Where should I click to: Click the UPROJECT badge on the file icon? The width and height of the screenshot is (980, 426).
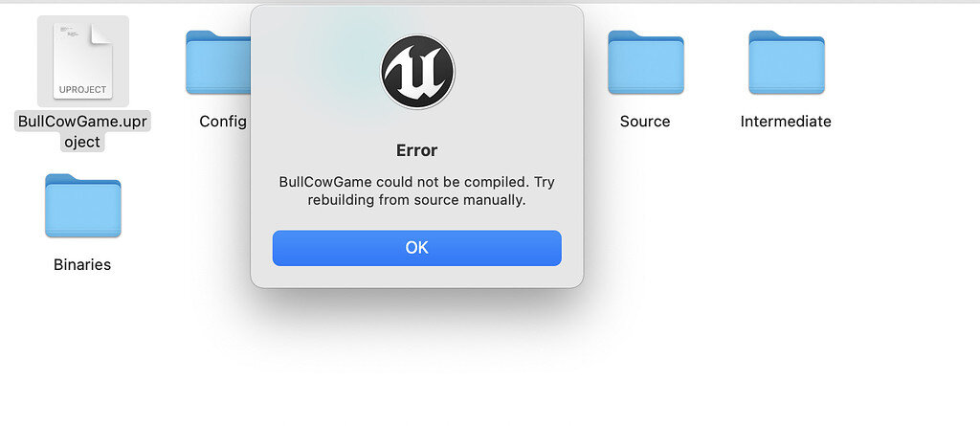pyautogui.click(x=83, y=89)
